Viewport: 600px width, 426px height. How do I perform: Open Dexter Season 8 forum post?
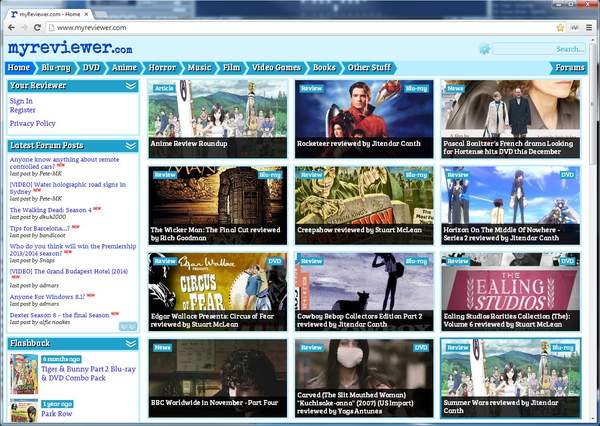60,315
